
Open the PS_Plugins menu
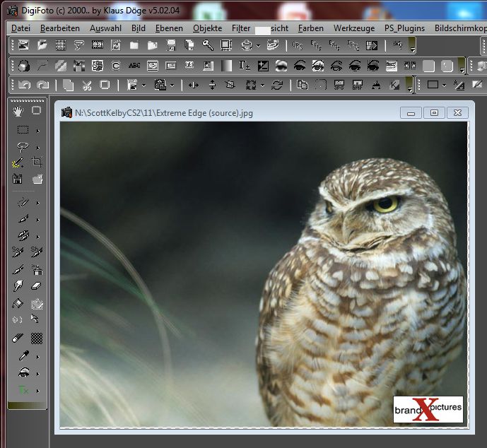click(404, 28)
